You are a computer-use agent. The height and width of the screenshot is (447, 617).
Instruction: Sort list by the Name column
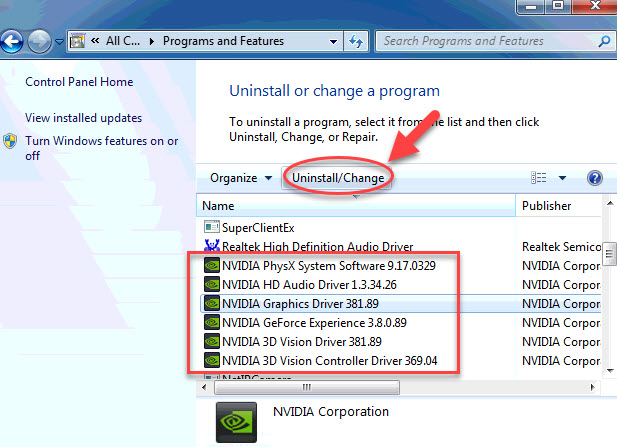[356, 206]
